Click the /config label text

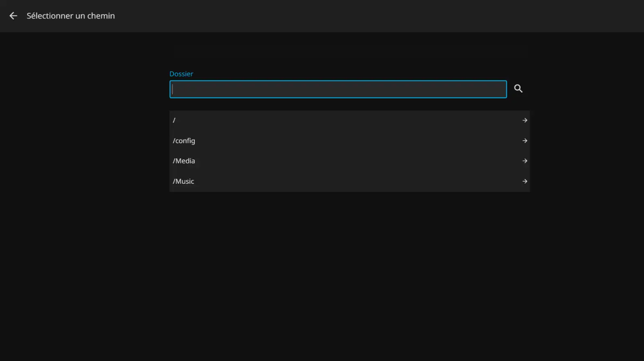184,141
